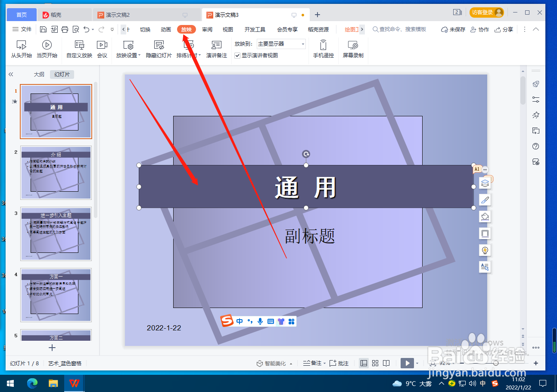Switch to 演示文稿2 document tab
Image resolution: width=557 pixels, height=392 pixels.
point(146,15)
